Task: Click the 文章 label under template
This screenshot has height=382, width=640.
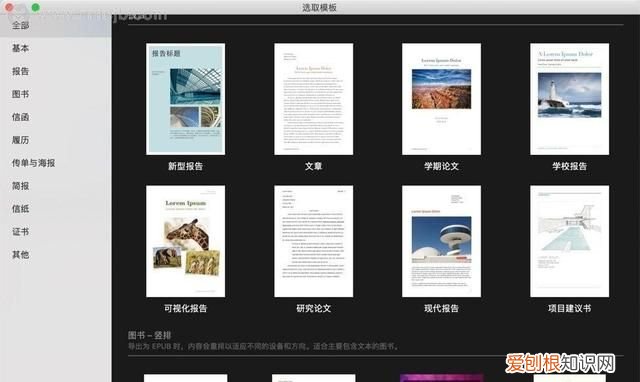Action: 313,166
